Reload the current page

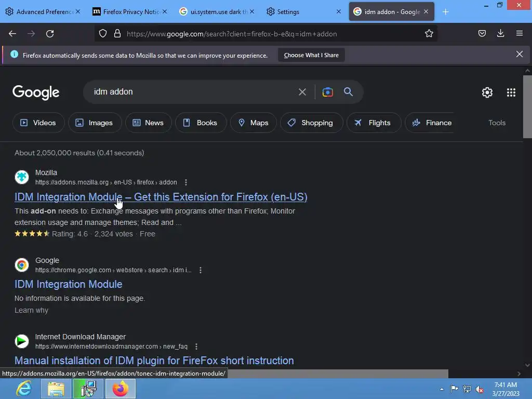pyautogui.click(x=50, y=34)
